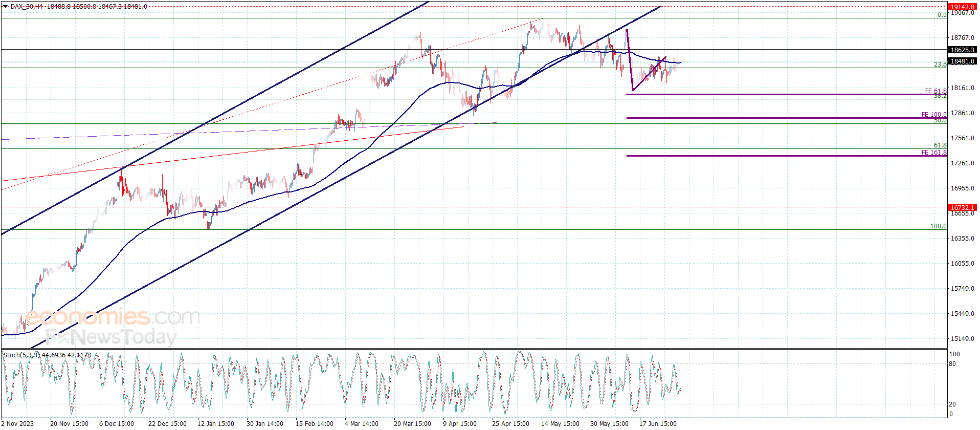This screenshot has height=430, width=980.
Task: Select the FE 61.8 expansion line label
Action: [x=936, y=91]
